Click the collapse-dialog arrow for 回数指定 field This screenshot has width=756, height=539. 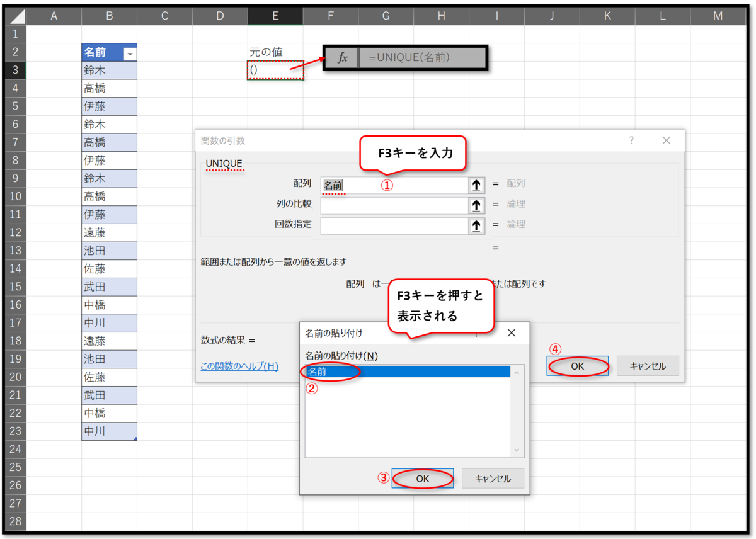476,225
